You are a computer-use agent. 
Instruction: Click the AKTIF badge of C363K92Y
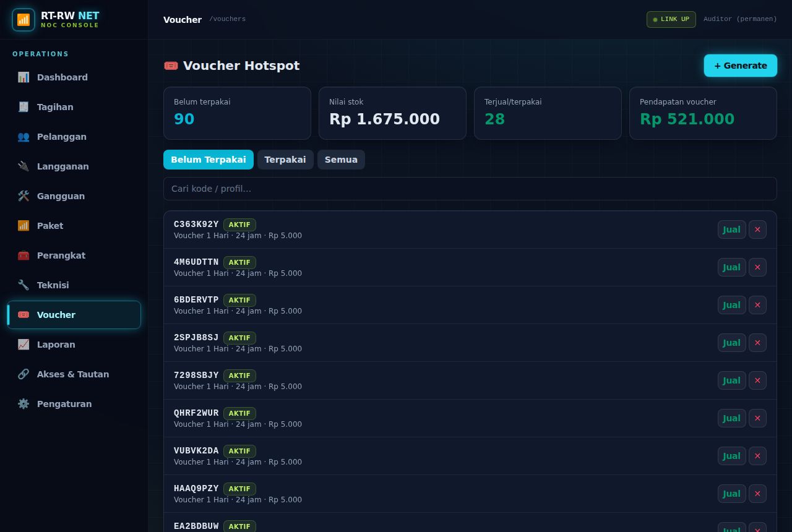[239, 225]
